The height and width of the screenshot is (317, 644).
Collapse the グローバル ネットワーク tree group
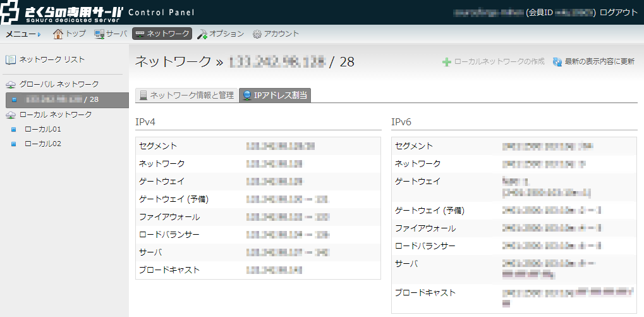(10, 84)
